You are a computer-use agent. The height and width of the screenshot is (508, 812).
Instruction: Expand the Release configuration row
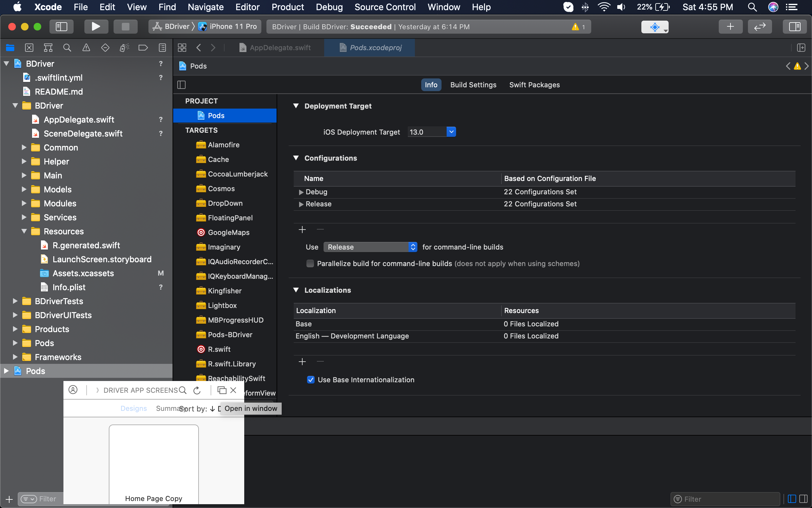coord(301,204)
